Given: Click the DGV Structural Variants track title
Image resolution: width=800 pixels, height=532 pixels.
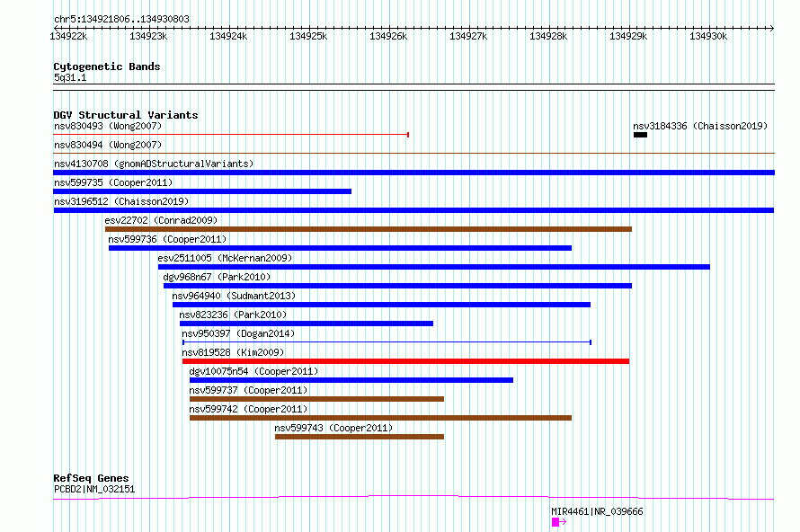Looking at the screenshot, I should pyautogui.click(x=126, y=115).
